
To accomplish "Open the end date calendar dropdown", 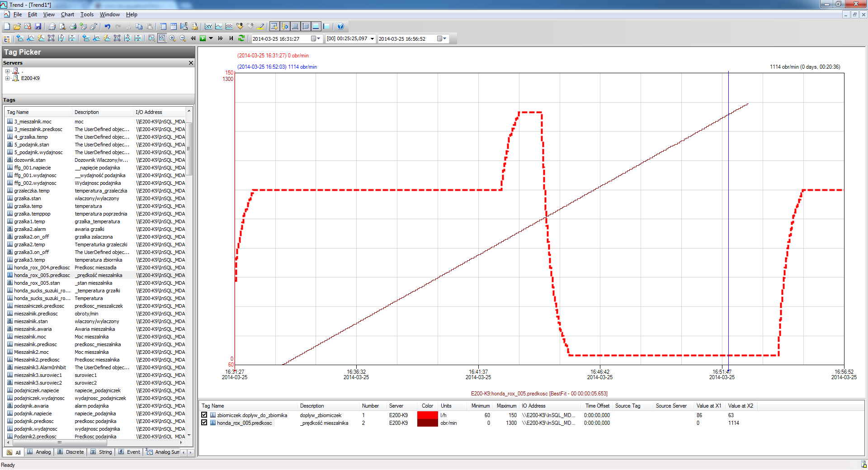I will (x=442, y=39).
